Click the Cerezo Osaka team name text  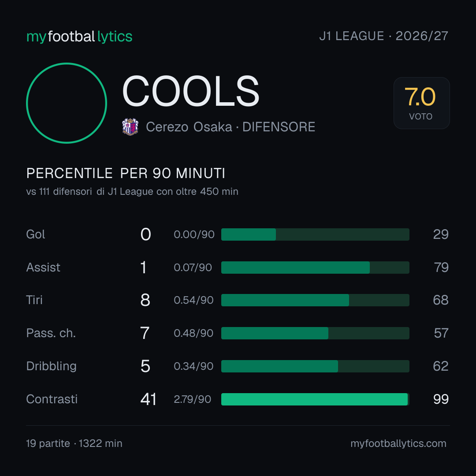coord(189,127)
